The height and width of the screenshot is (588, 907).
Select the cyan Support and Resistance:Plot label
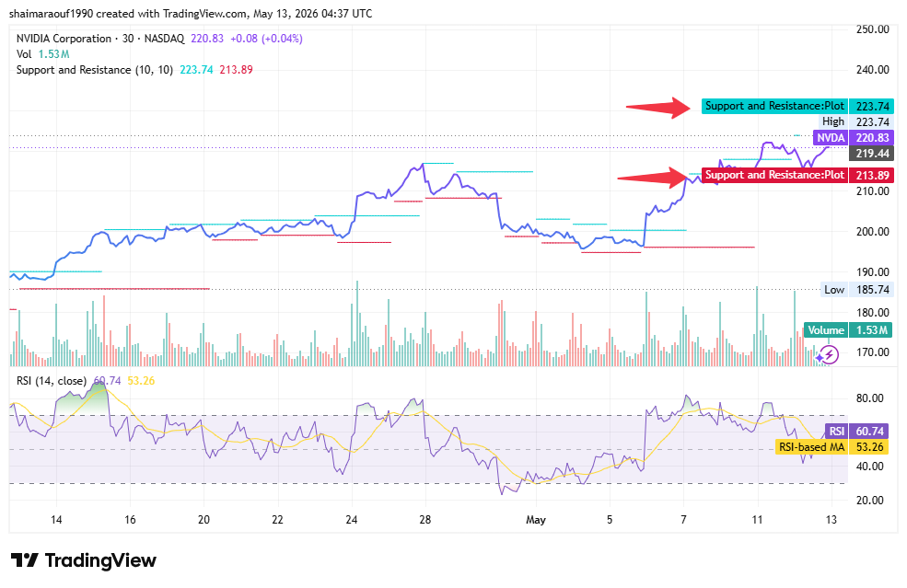pyautogui.click(x=774, y=106)
